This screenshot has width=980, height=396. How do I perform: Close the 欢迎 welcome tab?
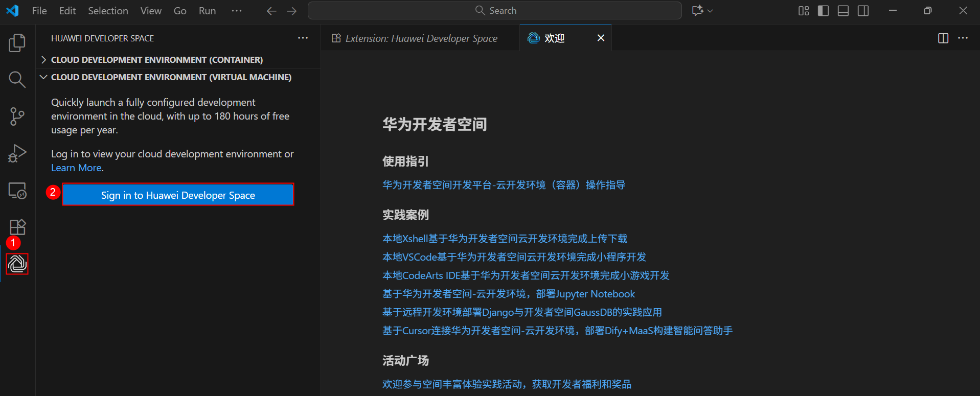click(x=601, y=38)
